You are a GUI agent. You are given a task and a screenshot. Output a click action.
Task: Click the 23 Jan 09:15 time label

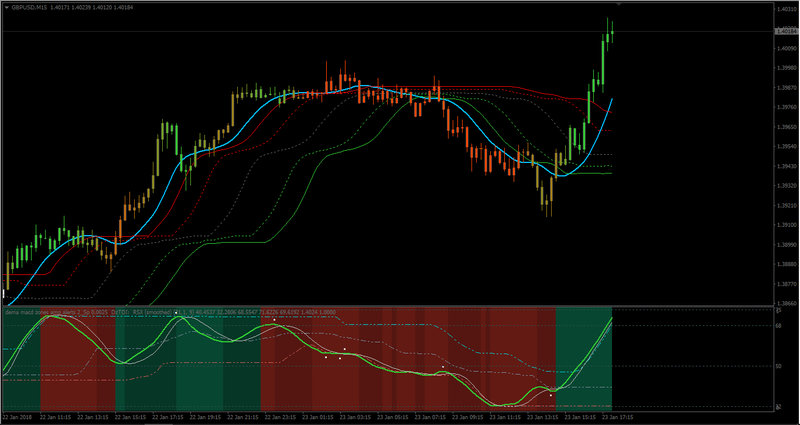[x=467, y=417]
